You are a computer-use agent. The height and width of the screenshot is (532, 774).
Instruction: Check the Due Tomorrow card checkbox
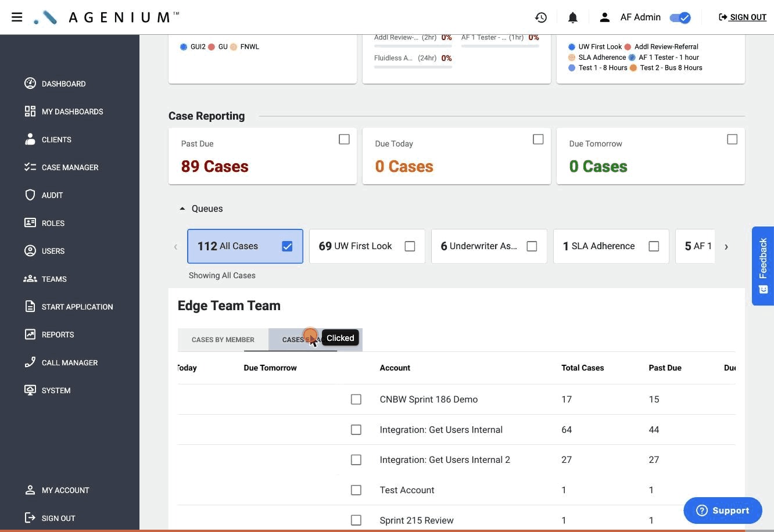[x=732, y=139]
